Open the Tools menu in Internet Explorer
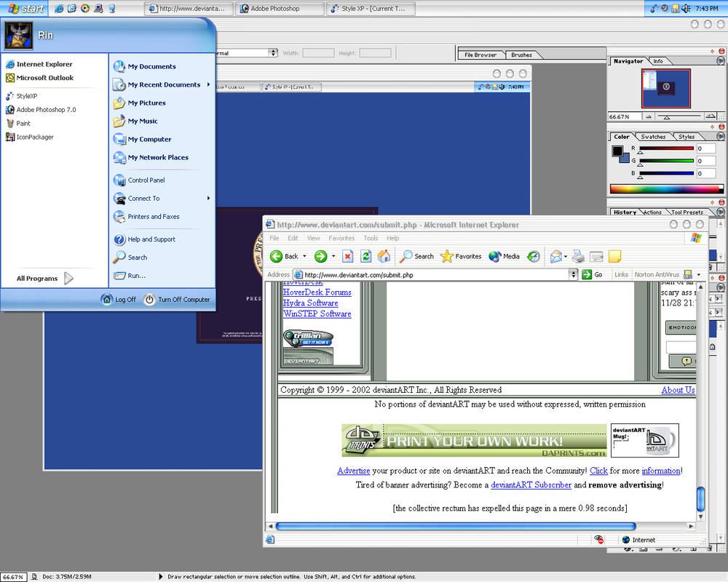 pos(371,238)
